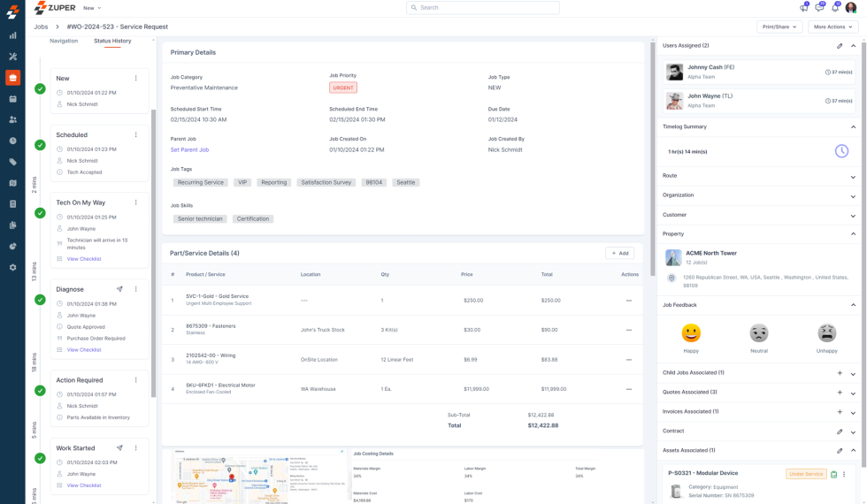Select the Status History tab
Viewport: 867px width, 504px height.
pyautogui.click(x=112, y=41)
